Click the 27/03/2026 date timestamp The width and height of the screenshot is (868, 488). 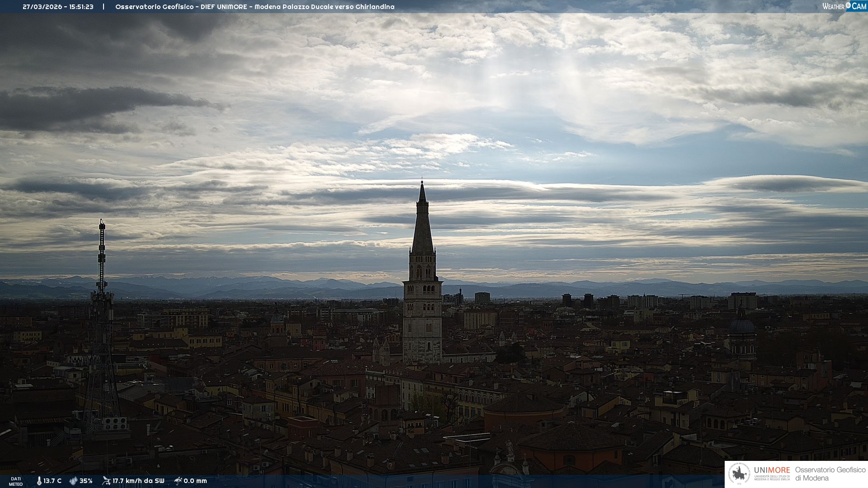[x=42, y=7]
